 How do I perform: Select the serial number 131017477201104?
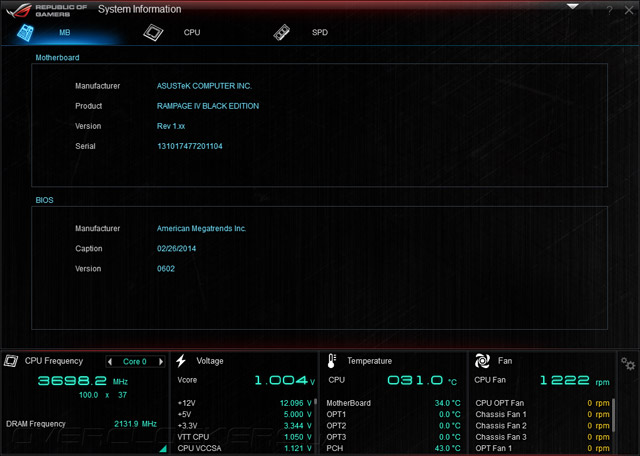tap(190, 146)
